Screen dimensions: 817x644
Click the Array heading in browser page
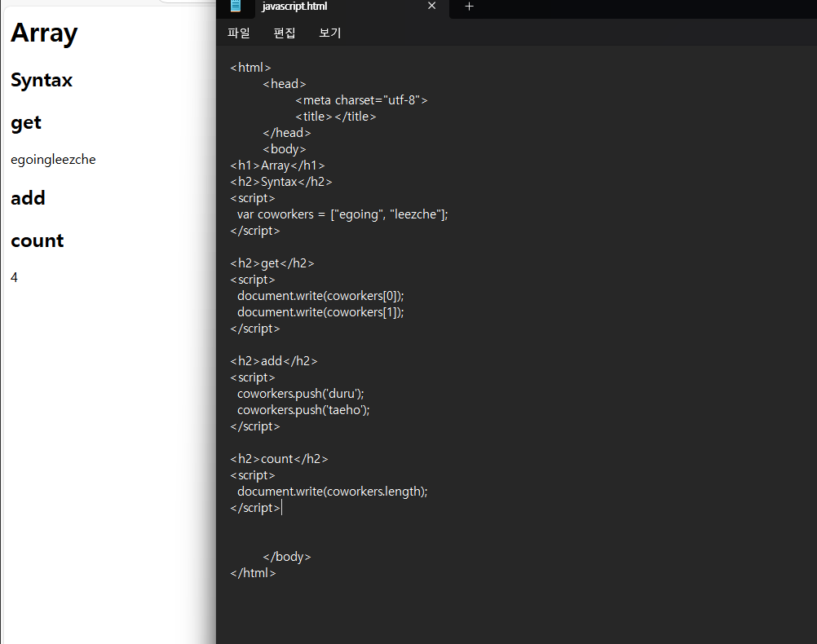44,33
